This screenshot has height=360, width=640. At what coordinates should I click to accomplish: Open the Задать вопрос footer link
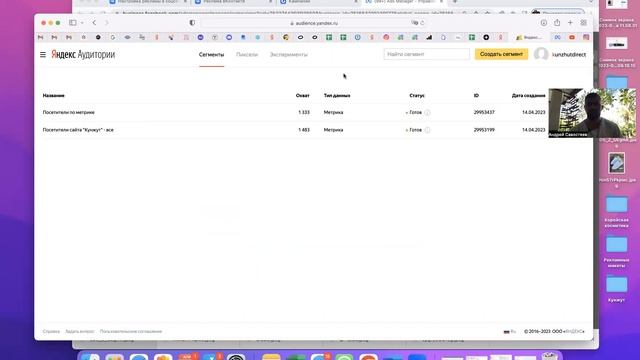pos(80,331)
